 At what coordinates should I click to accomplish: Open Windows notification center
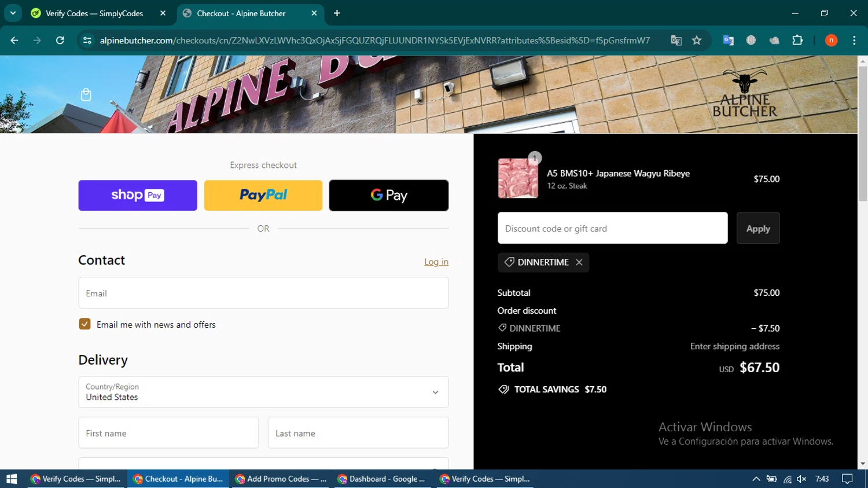tap(848, 479)
